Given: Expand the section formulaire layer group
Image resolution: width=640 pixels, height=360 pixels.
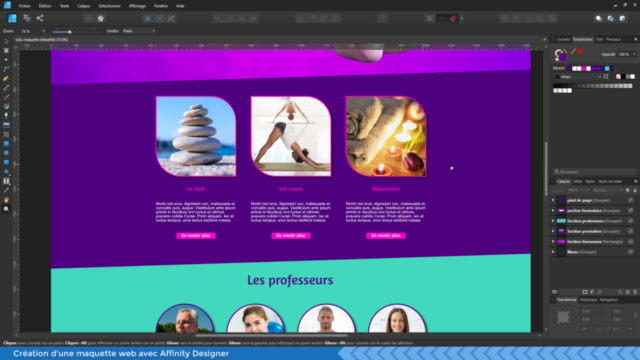Looking at the screenshot, I should pos(553,211).
